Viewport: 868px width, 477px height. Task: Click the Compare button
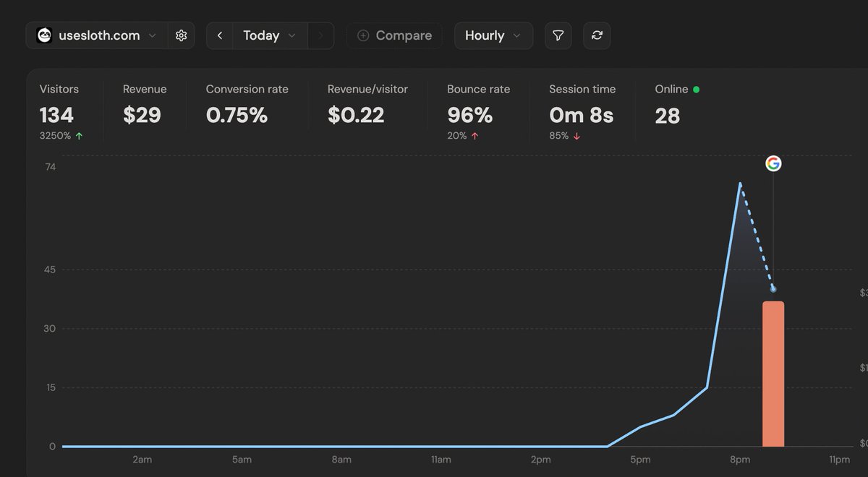point(394,35)
